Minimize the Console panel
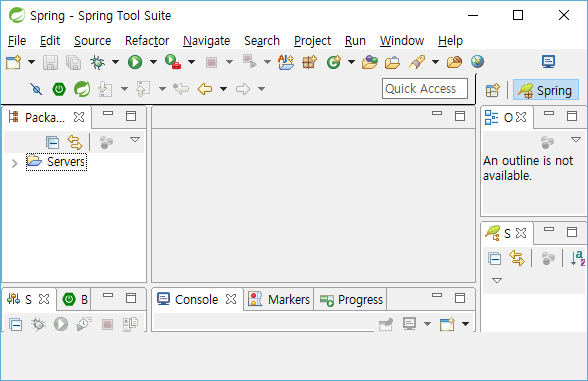588x381 pixels. tap(437, 295)
